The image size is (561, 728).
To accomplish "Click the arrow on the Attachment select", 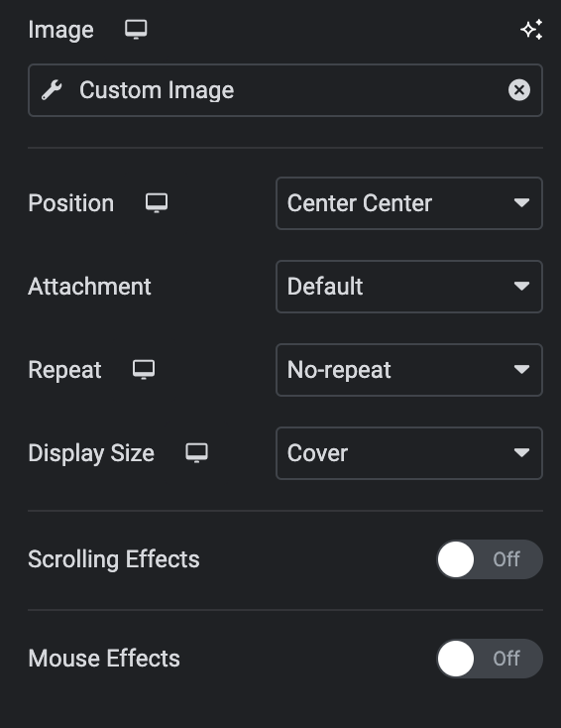I will (522, 286).
